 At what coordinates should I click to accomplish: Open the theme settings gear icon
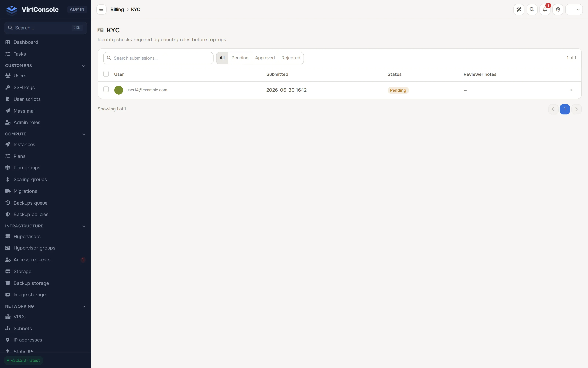coord(558,10)
